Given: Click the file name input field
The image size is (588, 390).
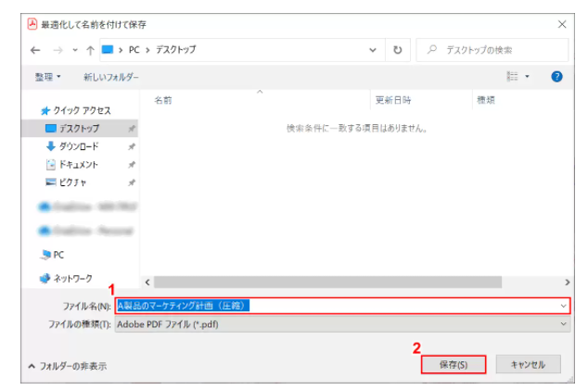Looking at the screenshot, I should click(371, 306).
